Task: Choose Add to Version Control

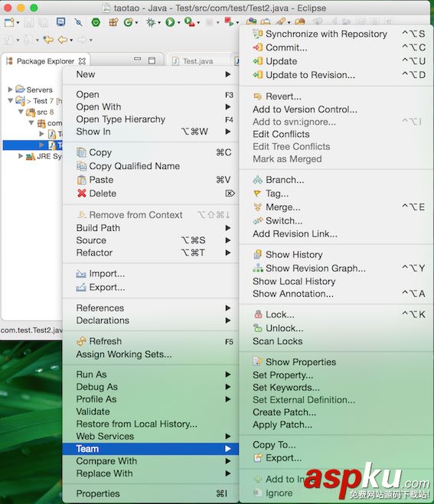Action: pos(336,109)
